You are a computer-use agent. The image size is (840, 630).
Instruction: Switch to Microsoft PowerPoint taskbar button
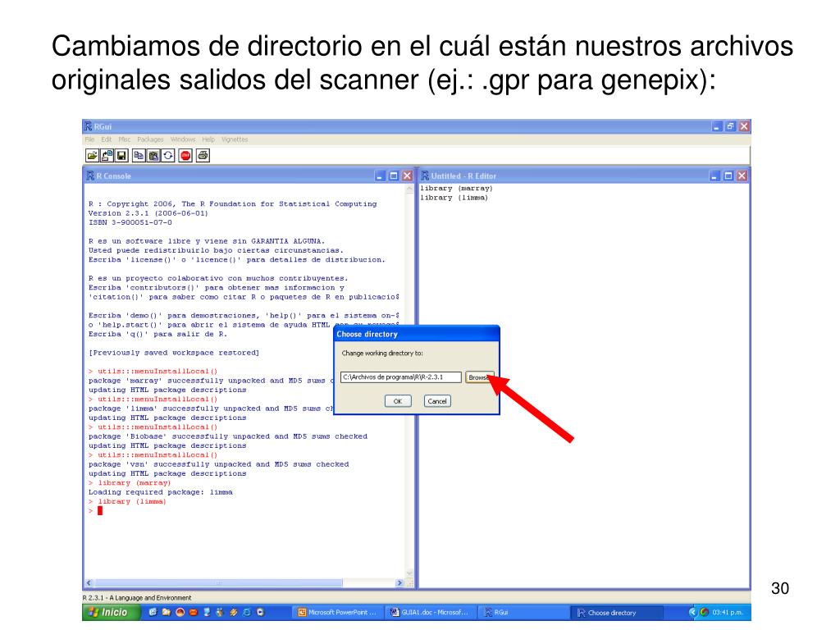337,612
